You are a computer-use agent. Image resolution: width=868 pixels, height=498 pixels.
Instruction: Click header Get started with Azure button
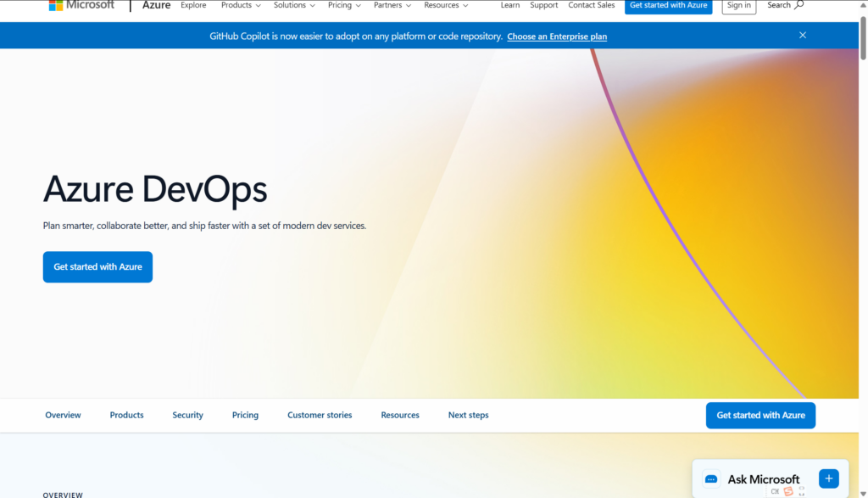(668, 6)
